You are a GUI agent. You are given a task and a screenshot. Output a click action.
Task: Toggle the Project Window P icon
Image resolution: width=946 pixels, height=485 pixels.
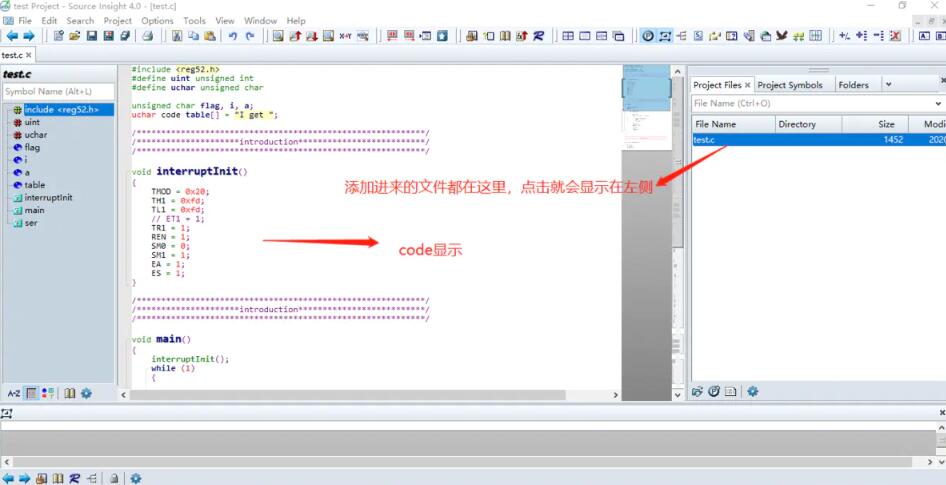648,36
